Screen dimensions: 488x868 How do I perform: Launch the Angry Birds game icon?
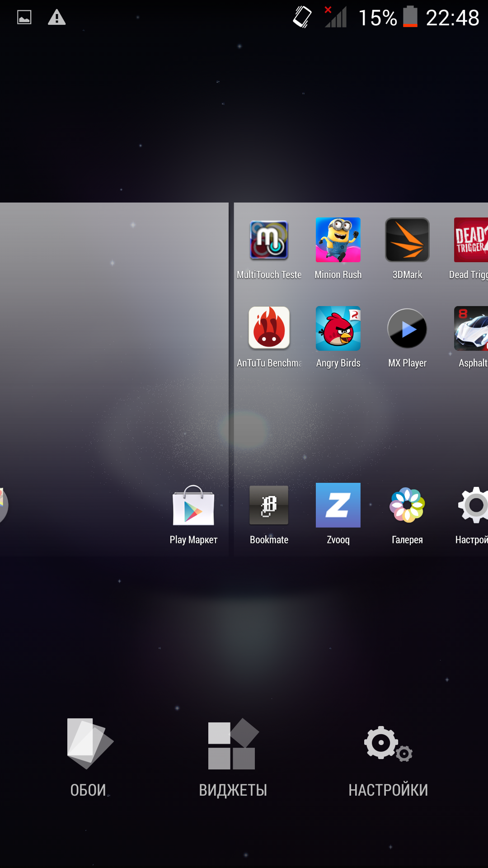338,329
